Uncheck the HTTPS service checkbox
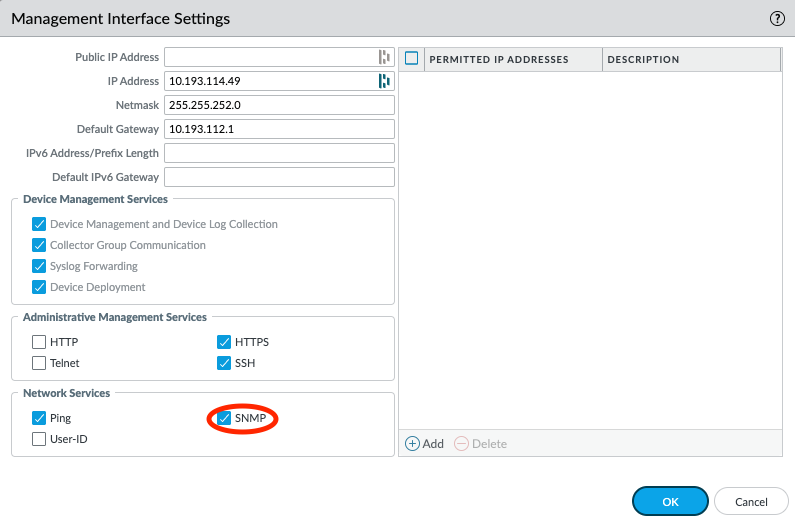This screenshot has height=527, width=795. pos(224,342)
